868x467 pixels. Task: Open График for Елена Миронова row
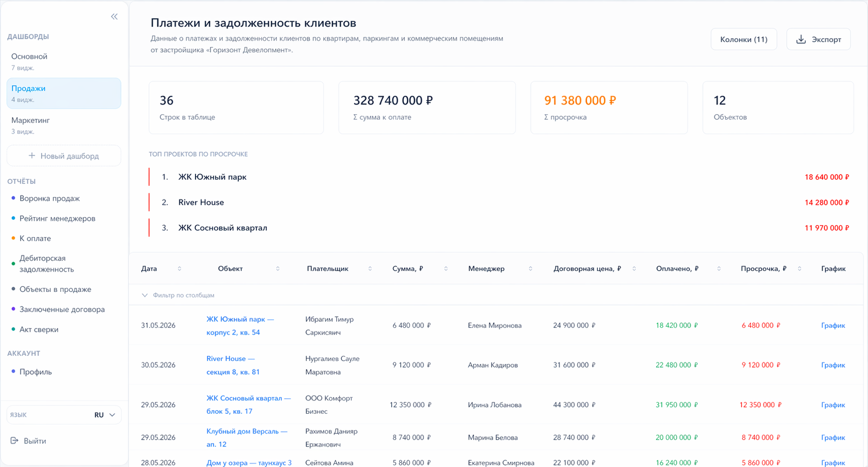click(x=833, y=325)
